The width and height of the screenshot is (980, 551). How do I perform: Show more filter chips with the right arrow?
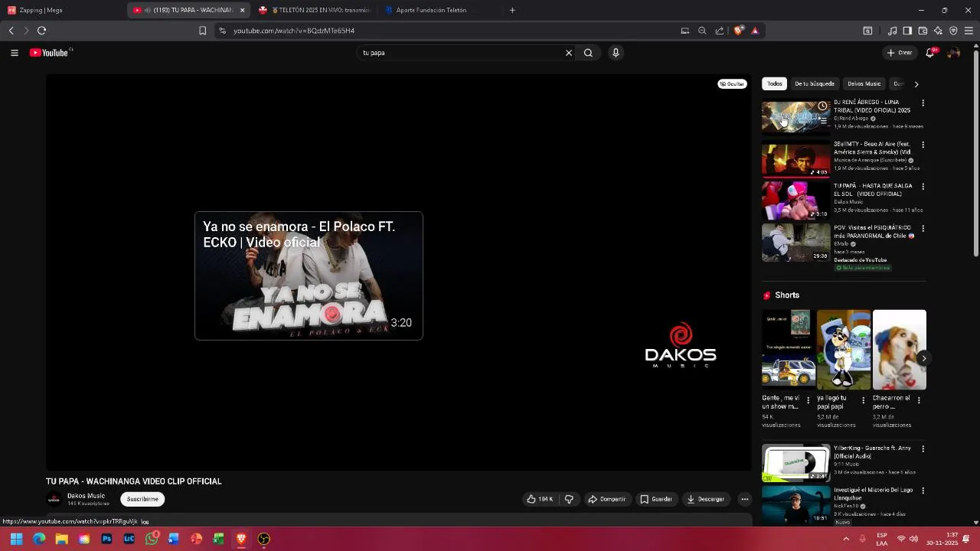(x=916, y=83)
